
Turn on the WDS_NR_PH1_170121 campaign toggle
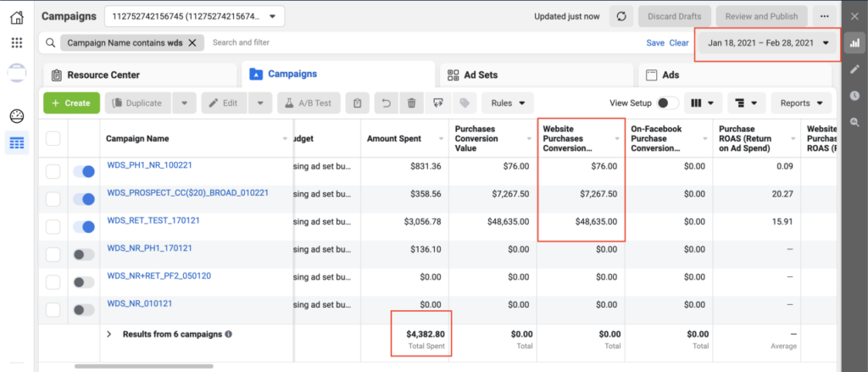84,255
